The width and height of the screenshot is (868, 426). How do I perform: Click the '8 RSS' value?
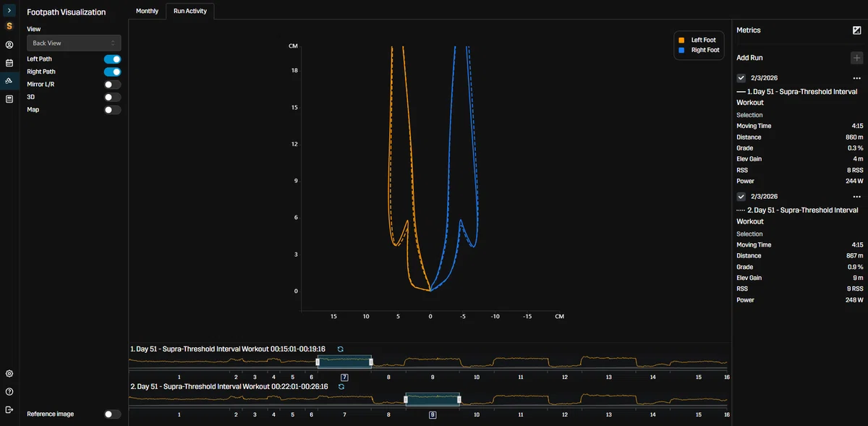[856, 171]
